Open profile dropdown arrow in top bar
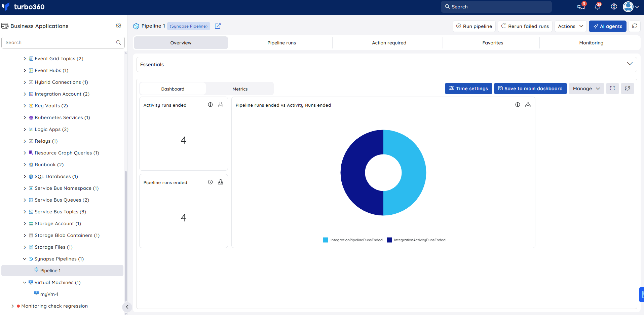This screenshot has width=644, height=315. (x=637, y=7)
